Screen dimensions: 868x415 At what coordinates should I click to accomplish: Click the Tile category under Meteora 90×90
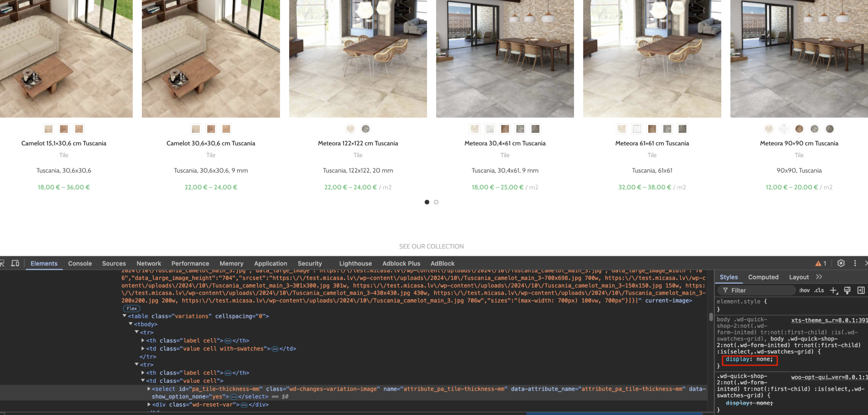coord(799,155)
